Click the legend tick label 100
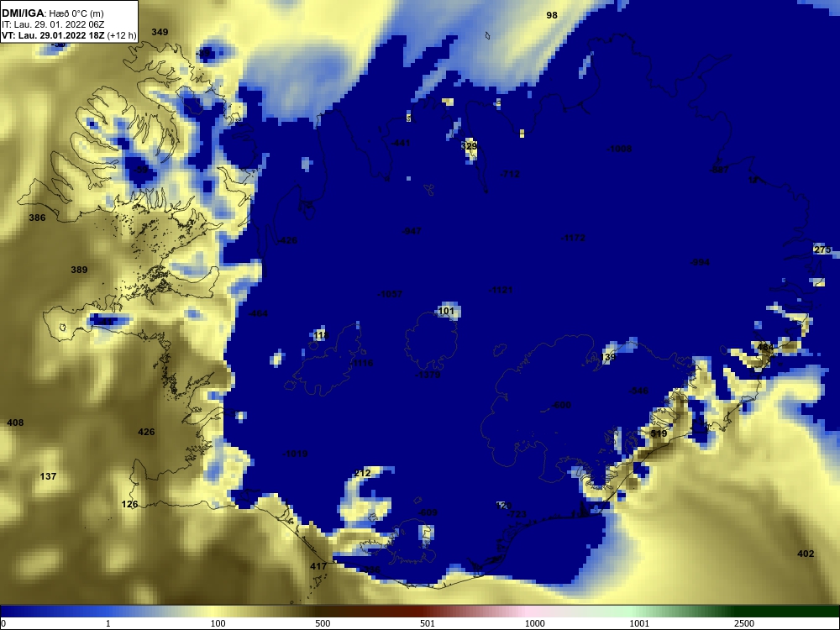840x630 pixels. [218, 623]
